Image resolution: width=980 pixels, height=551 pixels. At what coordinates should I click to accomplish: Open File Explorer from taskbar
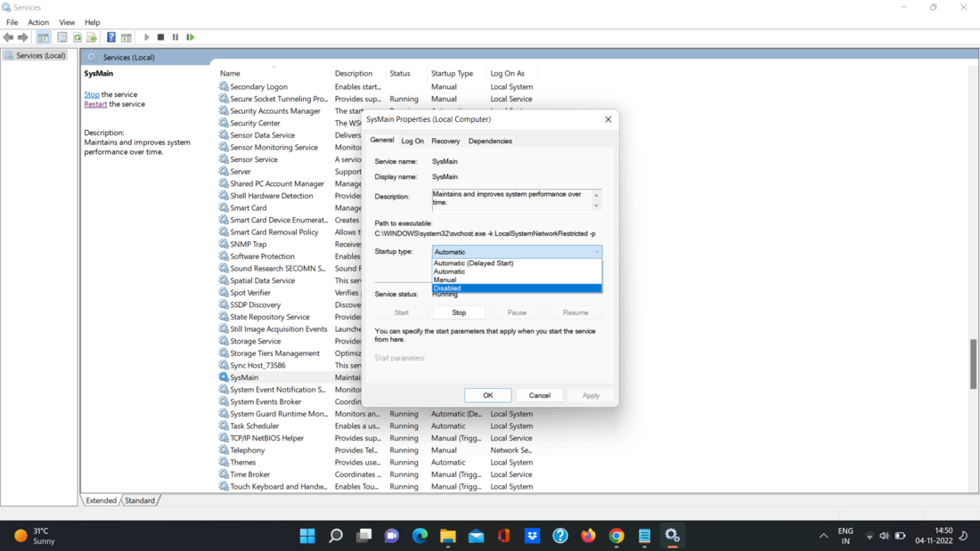[447, 536]
